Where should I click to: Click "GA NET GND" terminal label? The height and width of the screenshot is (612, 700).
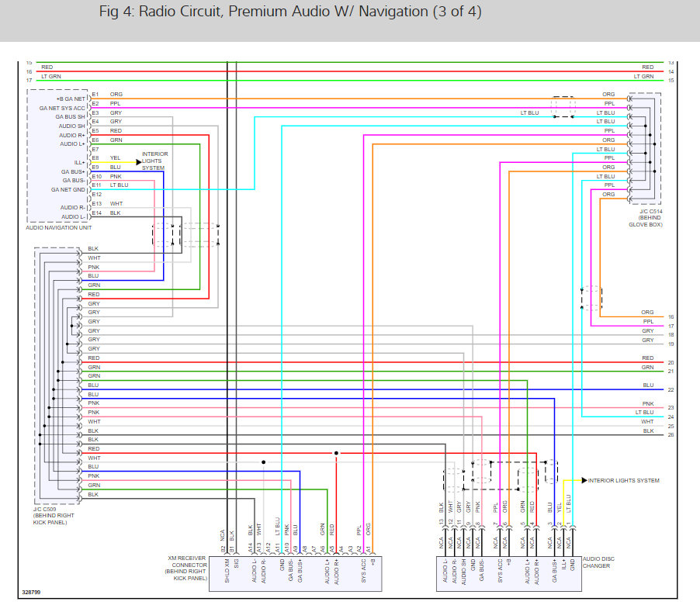click(68, 189)
